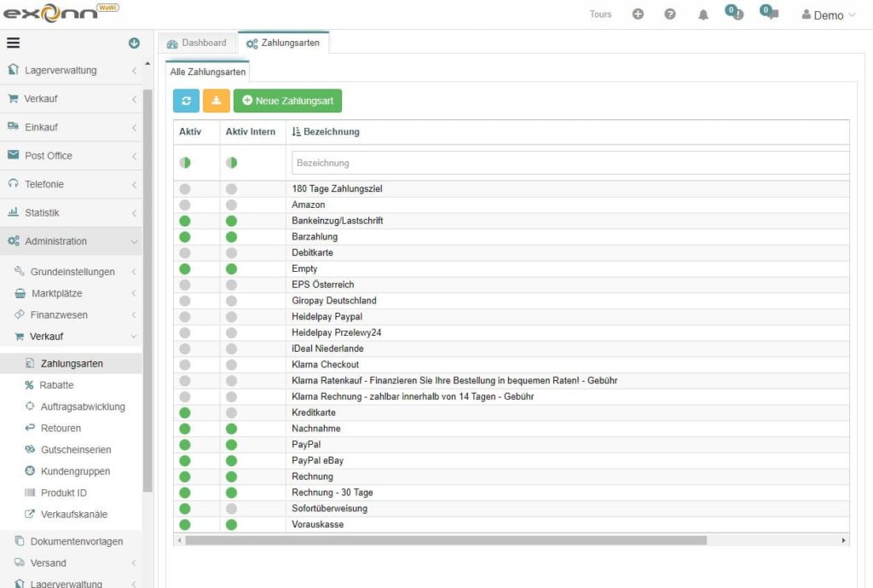The height and width of the screenshot is (588, 873).
Task: Click the Telefonie headset icon
Action: (14, 183)
